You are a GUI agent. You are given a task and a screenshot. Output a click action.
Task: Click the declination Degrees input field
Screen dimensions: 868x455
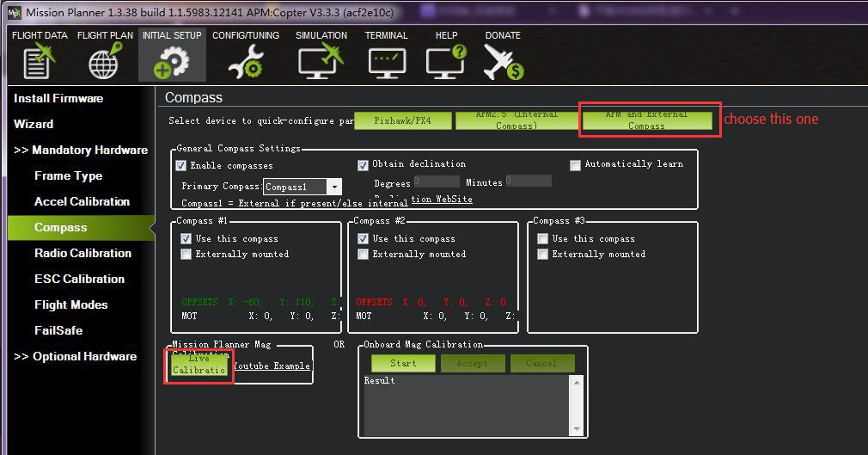[437, 181]
